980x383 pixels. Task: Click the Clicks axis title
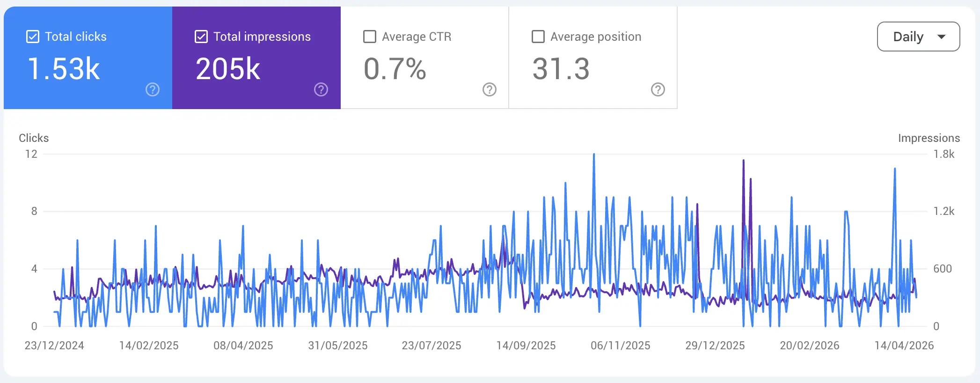(x=34, y=138)
